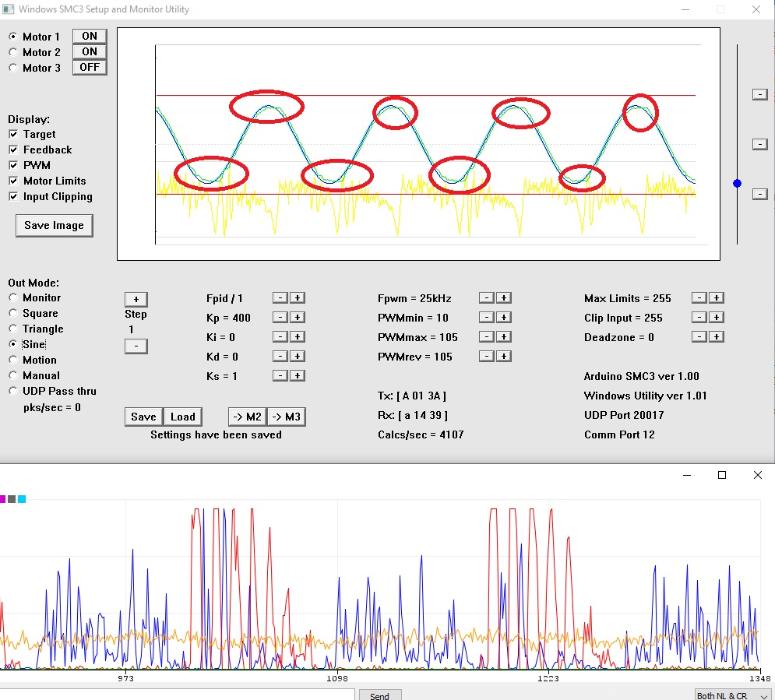Increase Deadzone value with plus button

(x=717, y=337)
